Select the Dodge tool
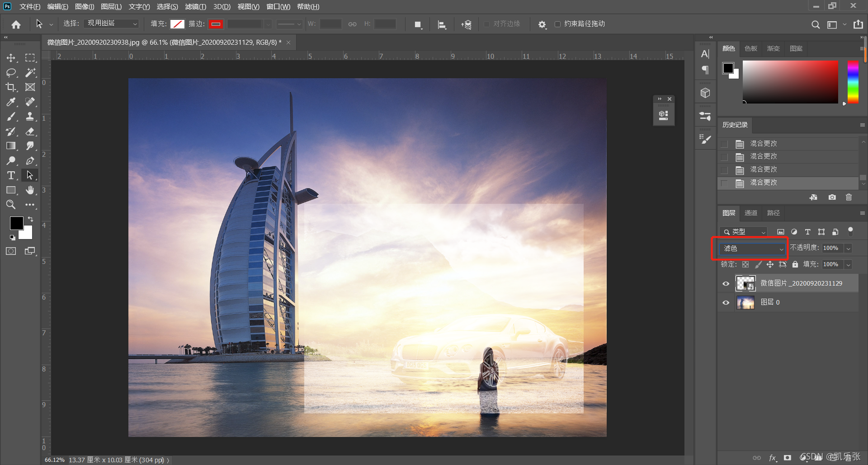Viewport: 868px width, 465px height. [x=11, y=160]
